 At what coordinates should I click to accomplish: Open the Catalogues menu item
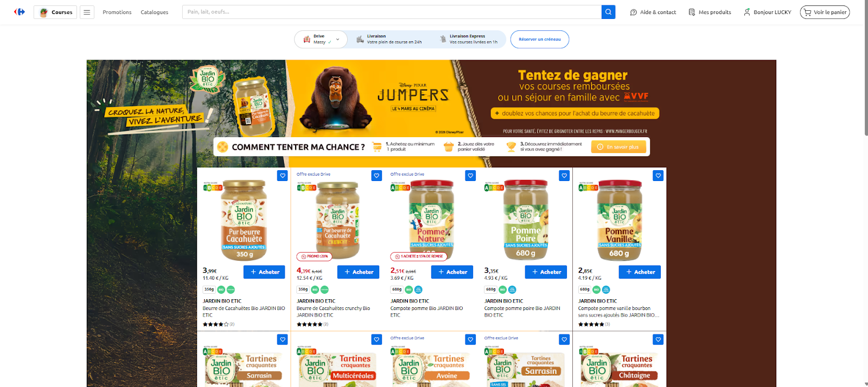155,12
